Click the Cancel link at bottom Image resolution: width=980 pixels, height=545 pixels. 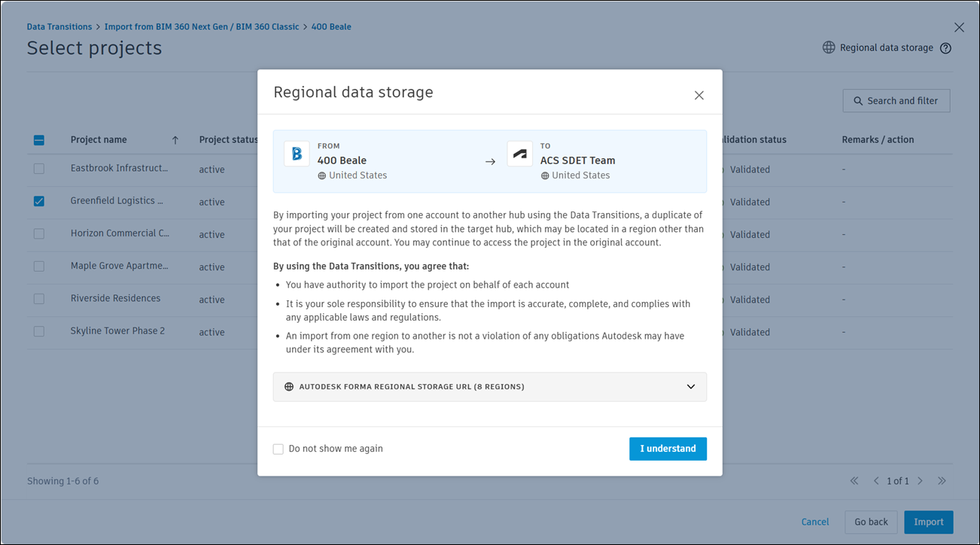pos(815,522)
